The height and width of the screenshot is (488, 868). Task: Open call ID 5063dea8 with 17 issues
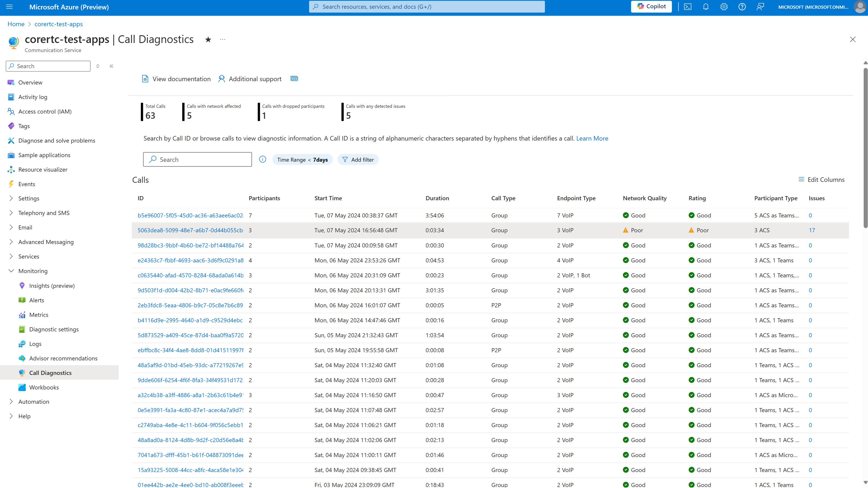(190, 230)
